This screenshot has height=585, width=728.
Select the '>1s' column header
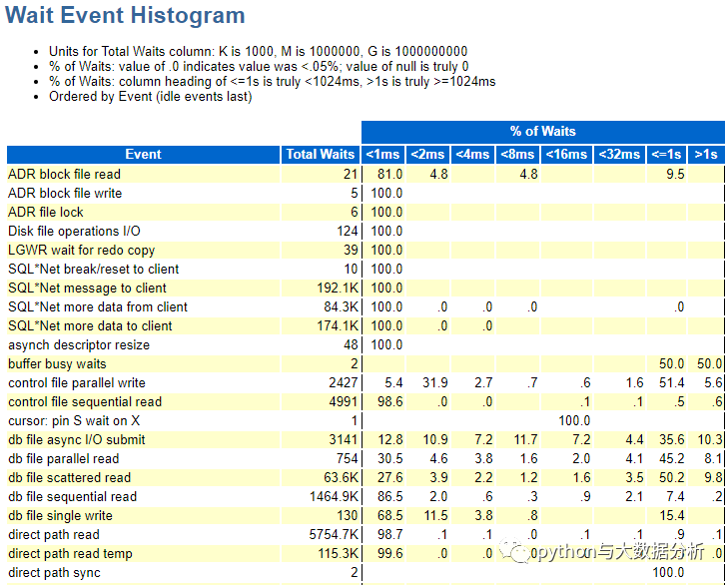tap(705, 154)
